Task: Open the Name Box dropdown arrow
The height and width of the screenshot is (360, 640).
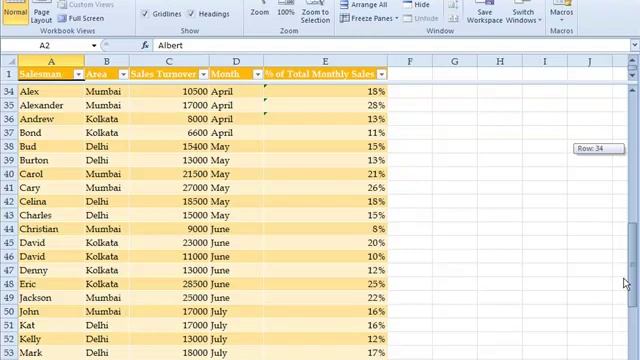Action: 94,45
